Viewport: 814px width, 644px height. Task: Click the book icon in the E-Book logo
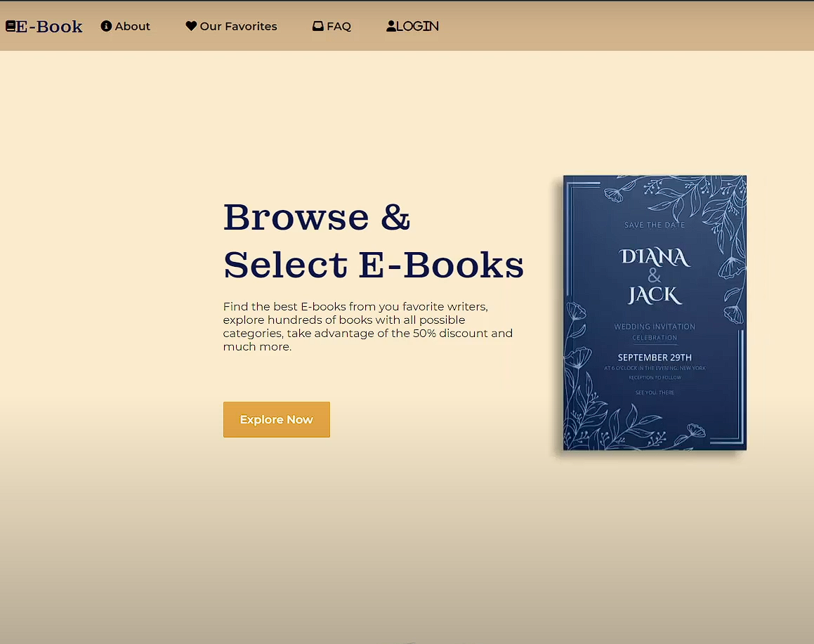(11, 26)
